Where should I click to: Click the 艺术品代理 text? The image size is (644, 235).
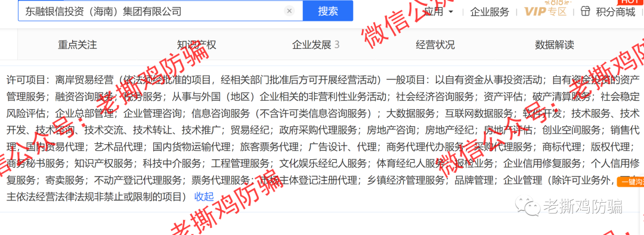click(118, 147)
